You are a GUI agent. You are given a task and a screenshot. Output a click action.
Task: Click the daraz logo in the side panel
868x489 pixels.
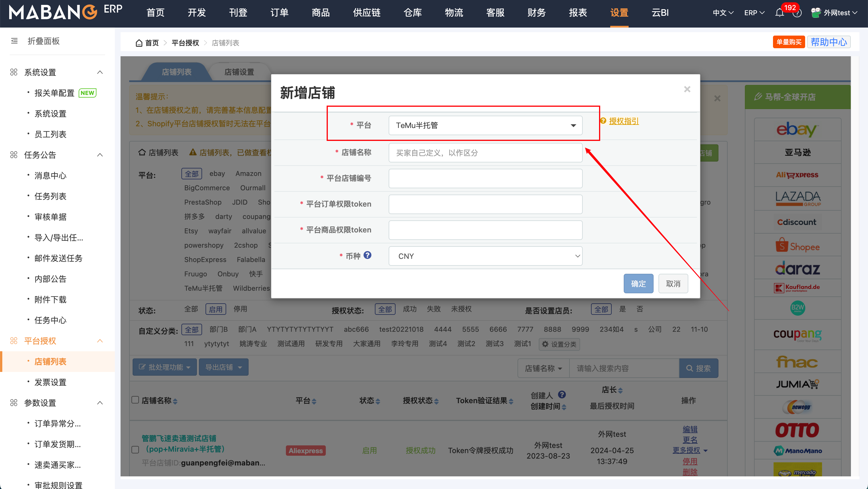pos(797,268)
